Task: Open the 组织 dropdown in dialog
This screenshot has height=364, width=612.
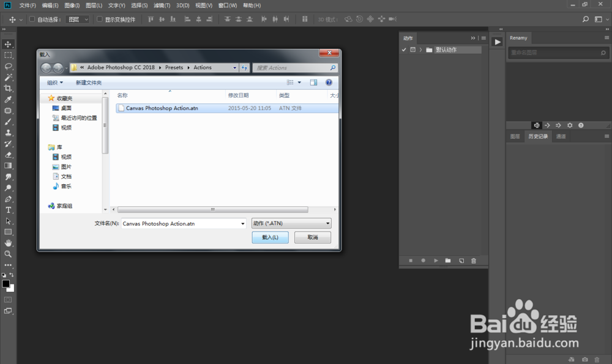Action: point(54,83)
